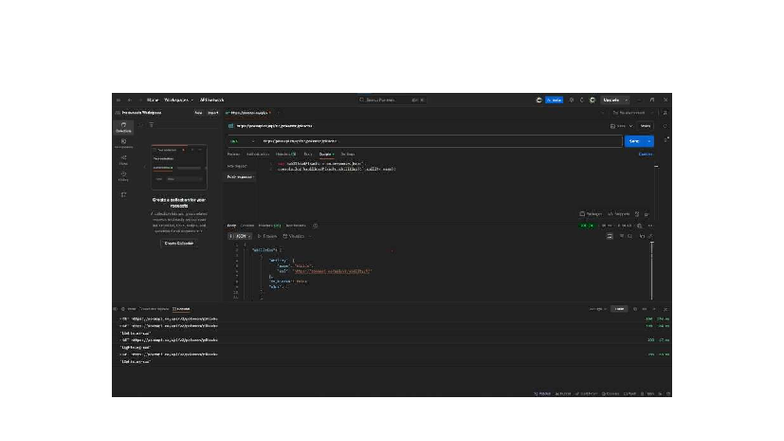The image size is (784, 441).
Task: Click the back navigation arrow in the header
Action: [x=130, y=100]
